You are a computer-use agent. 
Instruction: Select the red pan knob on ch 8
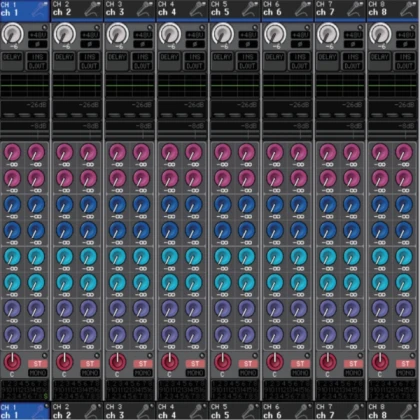tap(380, 361)
